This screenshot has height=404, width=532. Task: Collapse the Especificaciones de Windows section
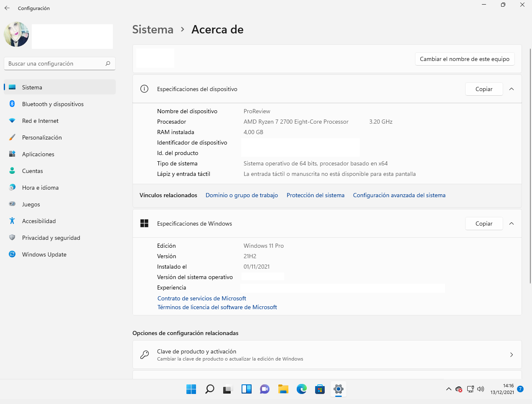pyautogui.click(x=512, y=224)
